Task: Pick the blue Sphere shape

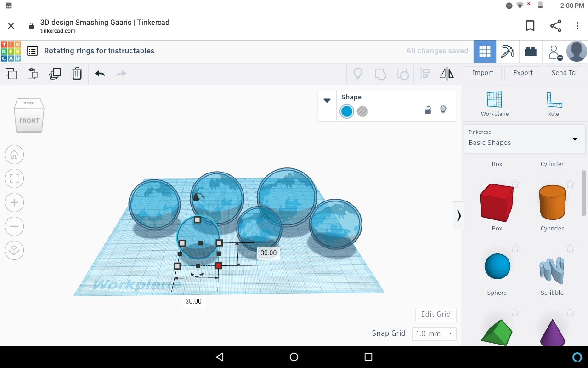Action: (x=498, y=266)
